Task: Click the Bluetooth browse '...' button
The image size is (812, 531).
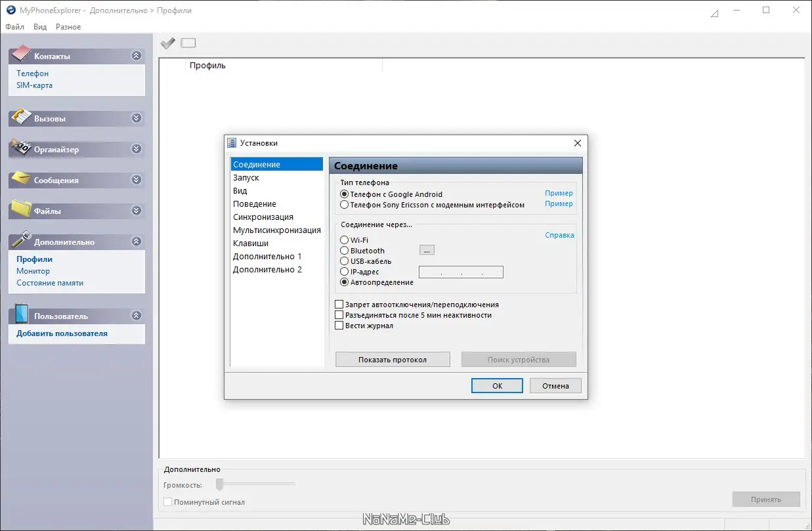Action: [x=427, y=250]
